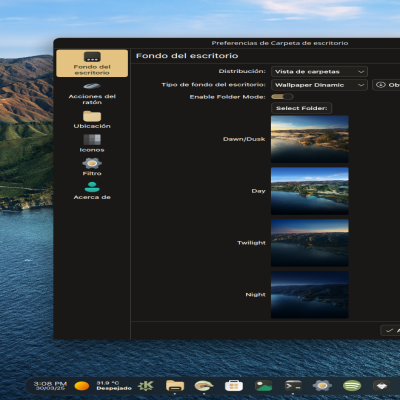
Task: Show the Acerca de page
Action: click(x=92, y=191)
